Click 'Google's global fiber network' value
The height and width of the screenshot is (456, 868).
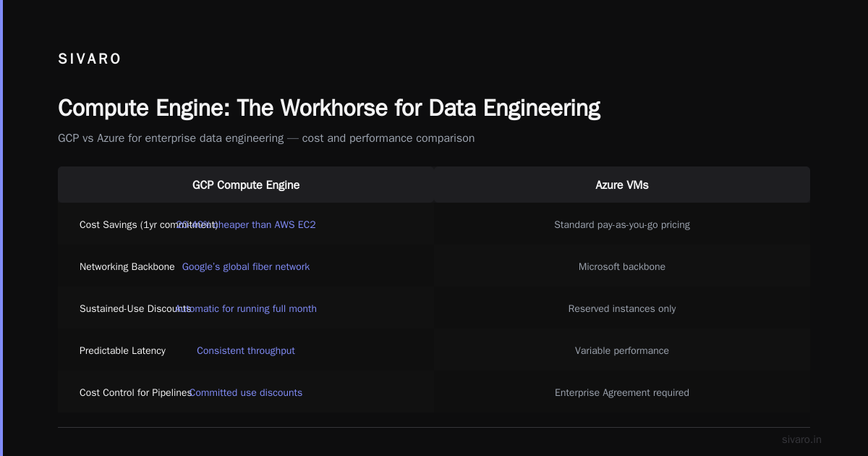[246, 266]
